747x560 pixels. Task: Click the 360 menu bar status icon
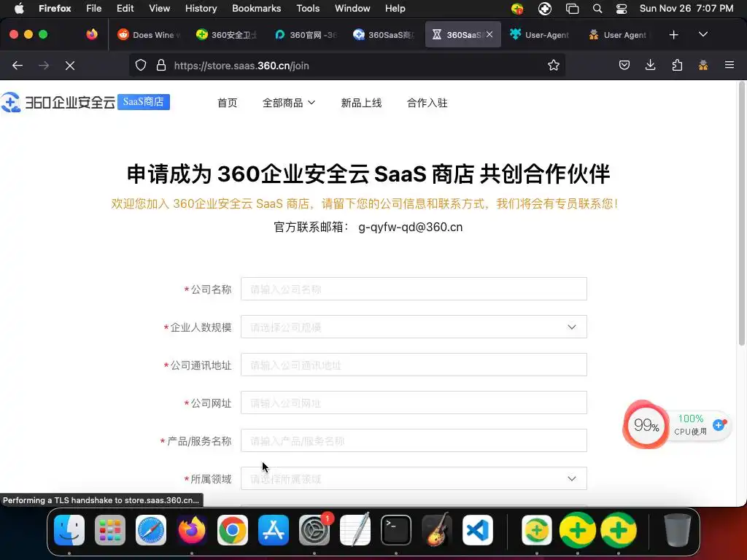pyautogui.click(x=517, y=9)
